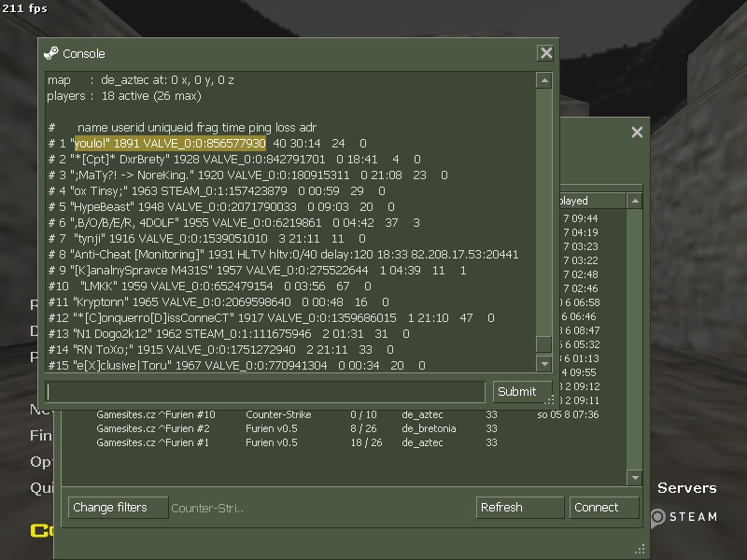This screenshot has height=560, width=747.
Task: Click the 0 / 10 players cell
Action: [363, 414]
